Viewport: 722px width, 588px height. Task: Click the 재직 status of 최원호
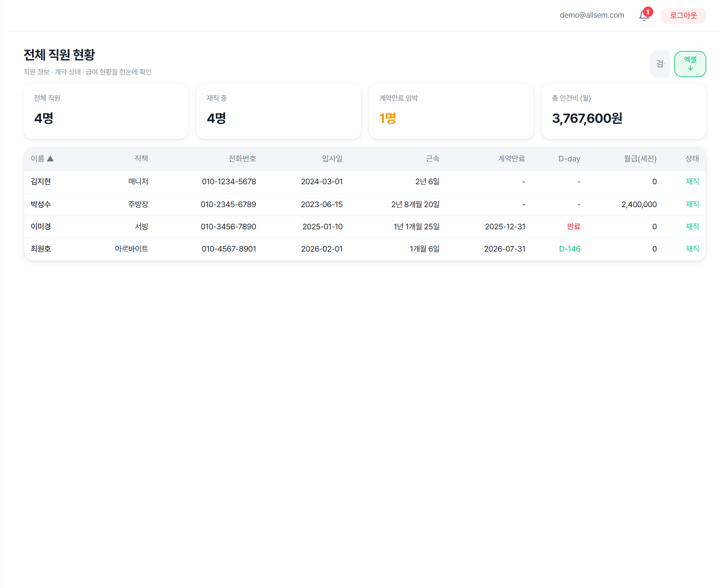coord(692,249)
